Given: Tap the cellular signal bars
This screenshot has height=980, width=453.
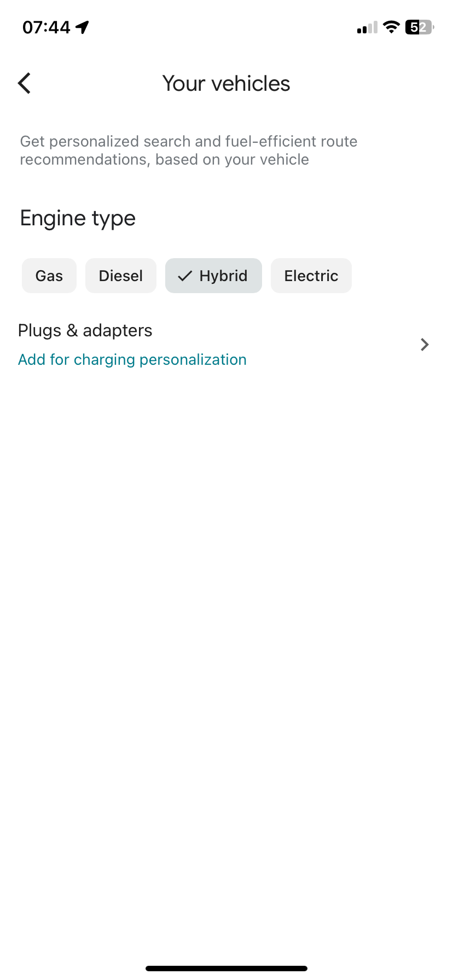Looking at the screenshot, I should pos(367,27).
